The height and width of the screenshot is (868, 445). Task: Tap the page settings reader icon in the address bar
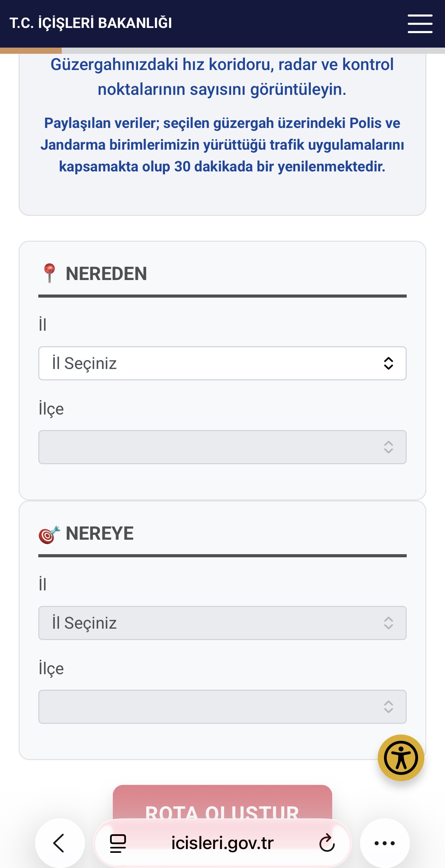pyautogui.click(x=118, y=843)
